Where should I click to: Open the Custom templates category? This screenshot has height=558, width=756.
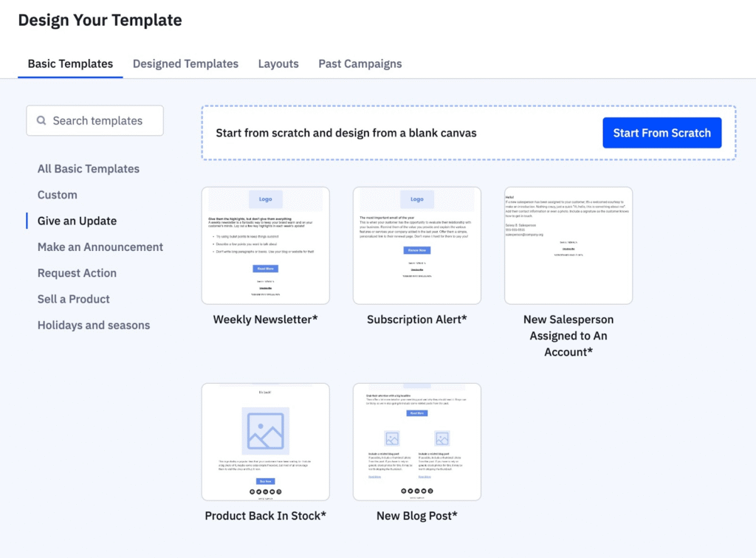[x=58, y=194]
